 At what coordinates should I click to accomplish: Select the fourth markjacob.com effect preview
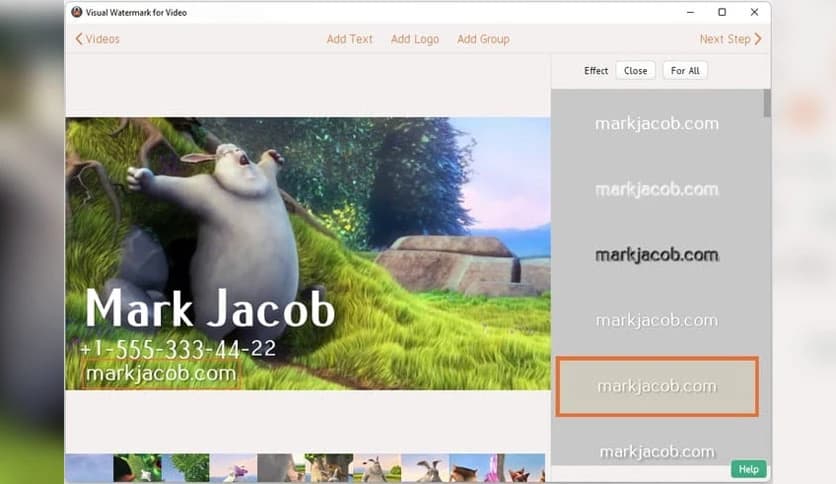(657, 320)
